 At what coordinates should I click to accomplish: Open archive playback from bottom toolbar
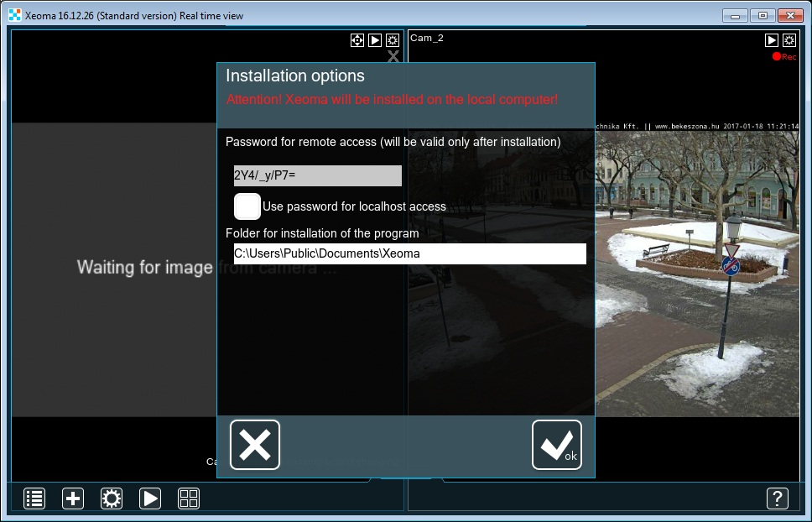point(150,499)
